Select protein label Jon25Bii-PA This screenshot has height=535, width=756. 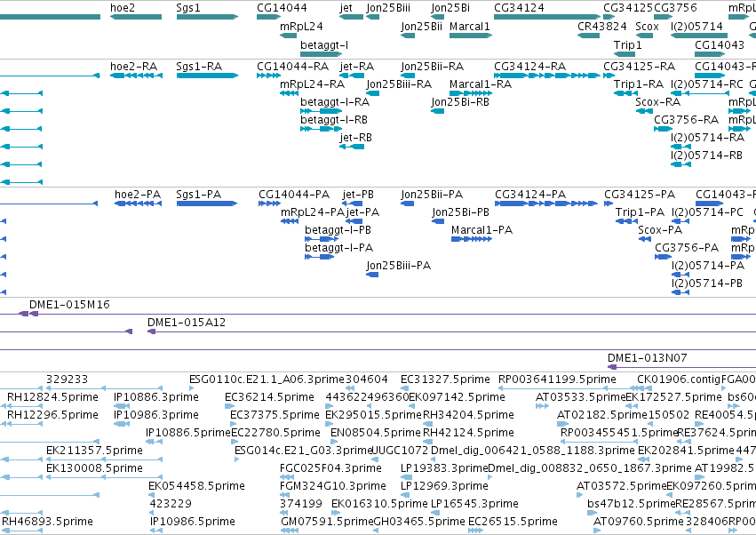(432, 195)
